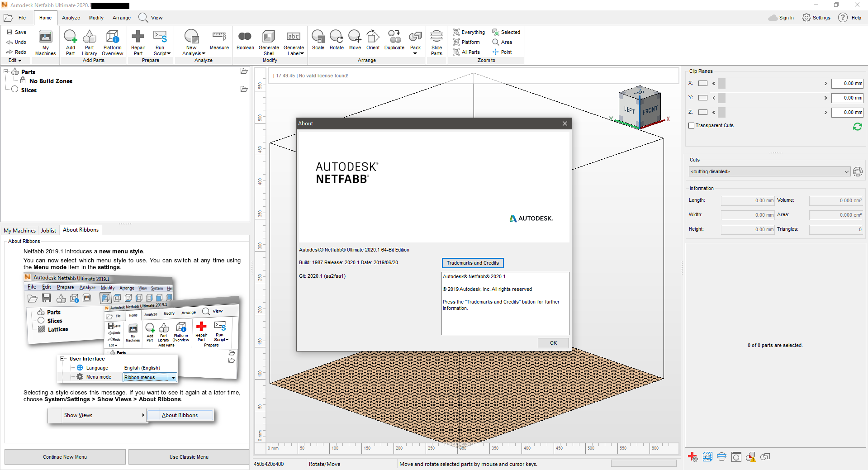Open the cutting disabled dropdown
This screenshot has width=868, height=470.
coord(769,171)
